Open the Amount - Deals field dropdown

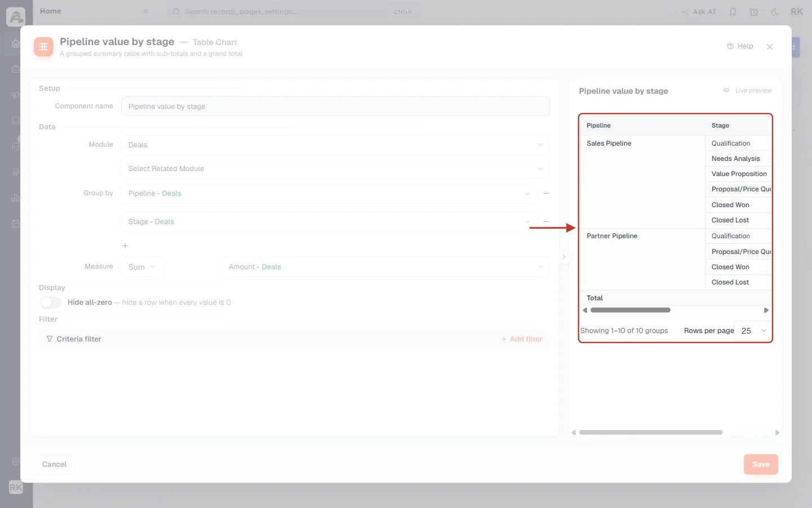(x=385, y=267)
